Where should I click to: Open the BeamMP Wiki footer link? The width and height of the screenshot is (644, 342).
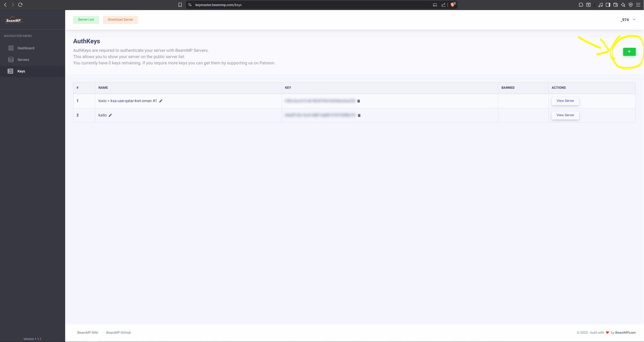[x=88, y=332]
